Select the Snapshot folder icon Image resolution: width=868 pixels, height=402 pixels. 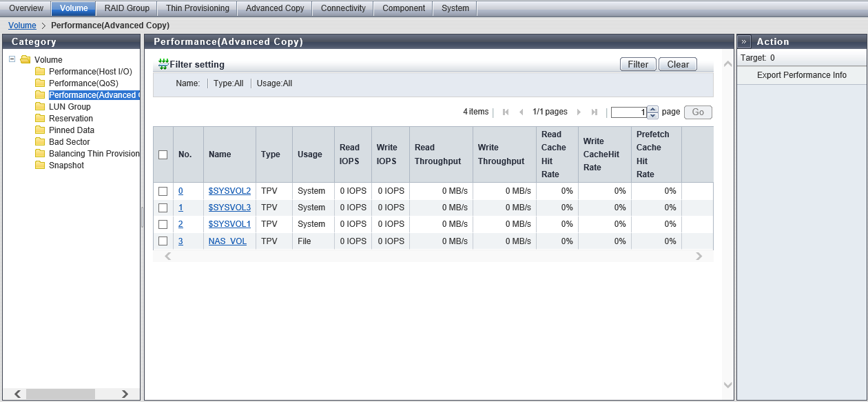click(40, 165)
